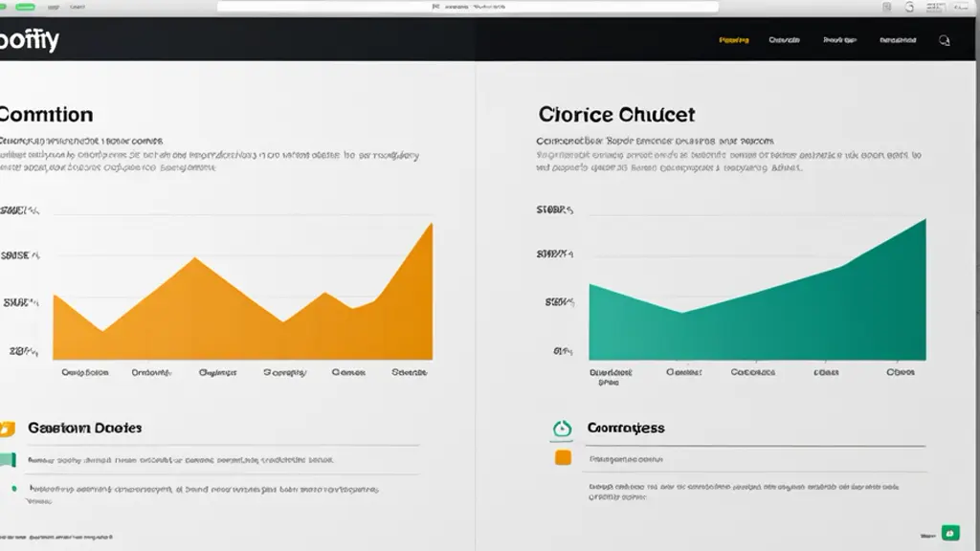Image resolution: width=980 pixels, height=551 pixels.
Task: Go home via the white "boffiy" logo
Action: point(30,40)
